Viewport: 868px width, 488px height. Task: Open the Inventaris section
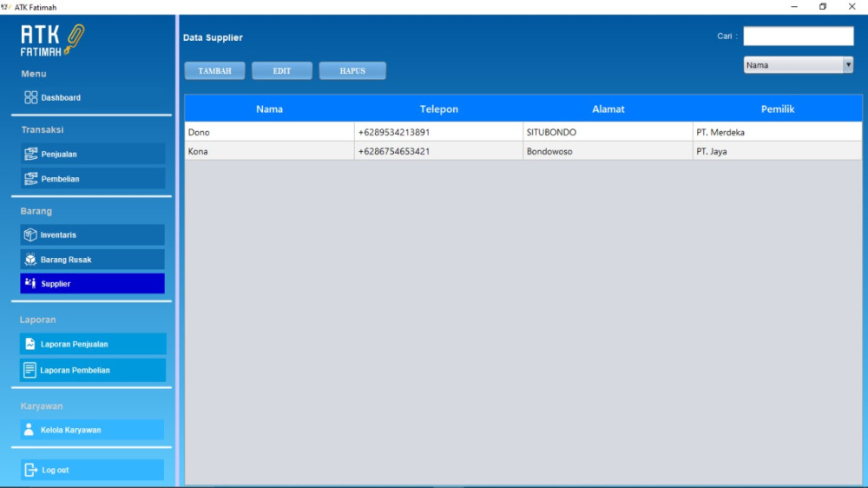click(93, 234)
